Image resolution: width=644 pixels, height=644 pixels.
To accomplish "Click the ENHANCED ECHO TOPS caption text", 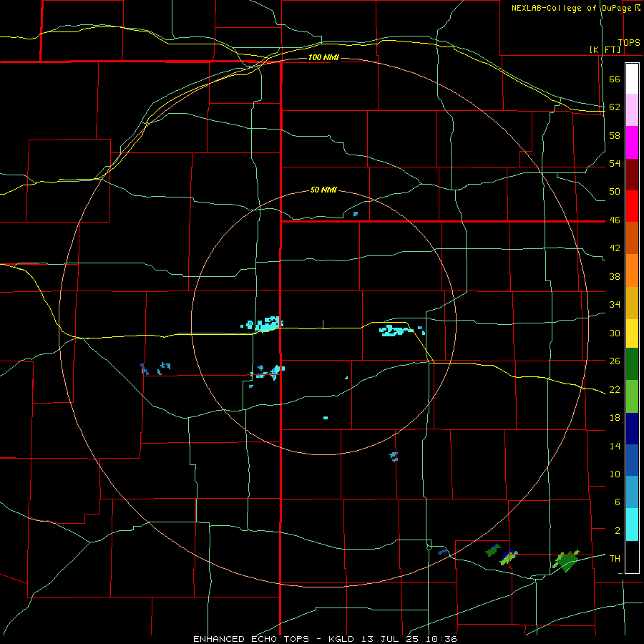I will point(251,639).
